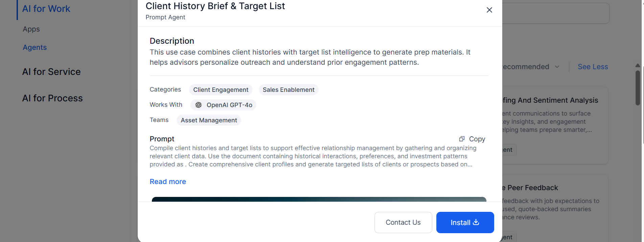Click the OpenAI logo icon
Image resolution: width=644 pixels, height=242 pixels.
click(x=199, y=105)
